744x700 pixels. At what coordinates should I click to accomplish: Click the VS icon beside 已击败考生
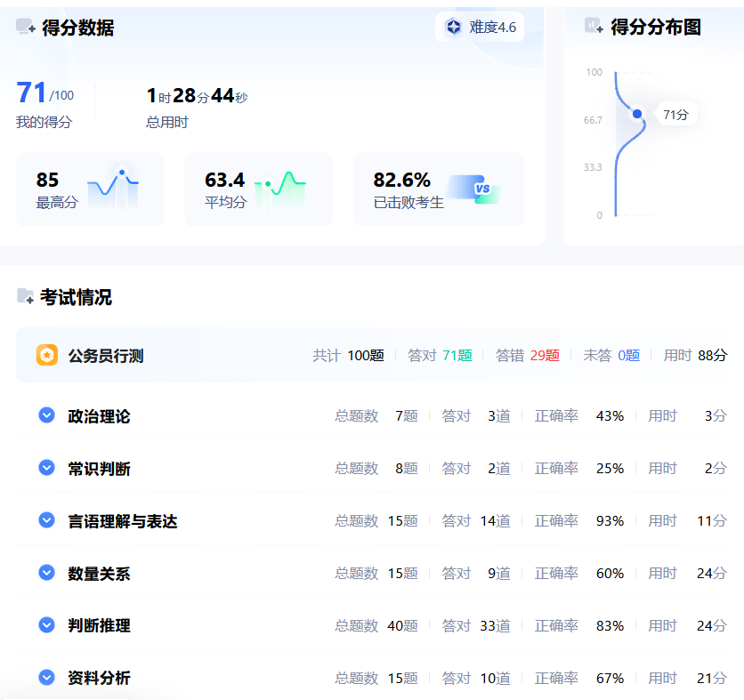point(475,189)
